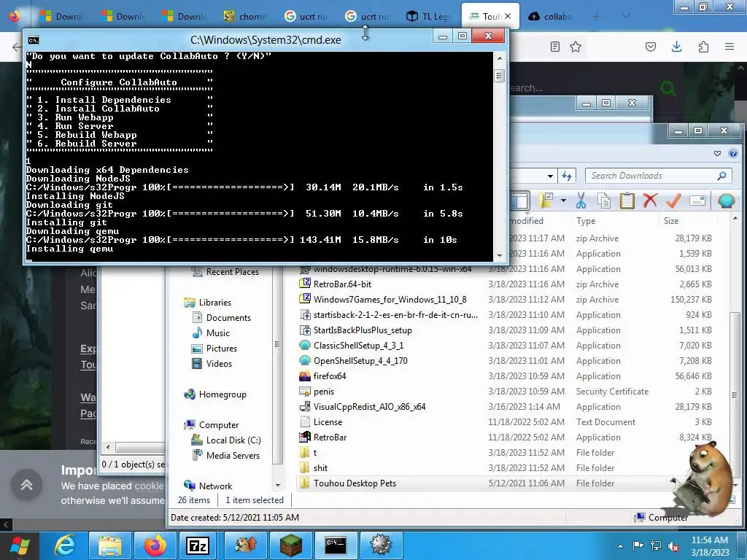Viewport: 747px width, 560px height.
Task: Click the cmd window scroll down arrow
Action: pyautogui.click(x=499, y=256)
